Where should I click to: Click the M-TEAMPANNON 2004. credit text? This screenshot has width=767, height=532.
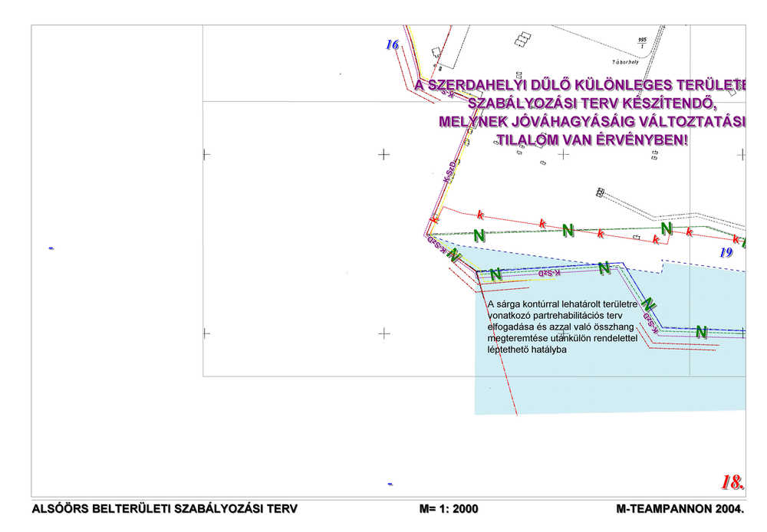coord(680,509)
